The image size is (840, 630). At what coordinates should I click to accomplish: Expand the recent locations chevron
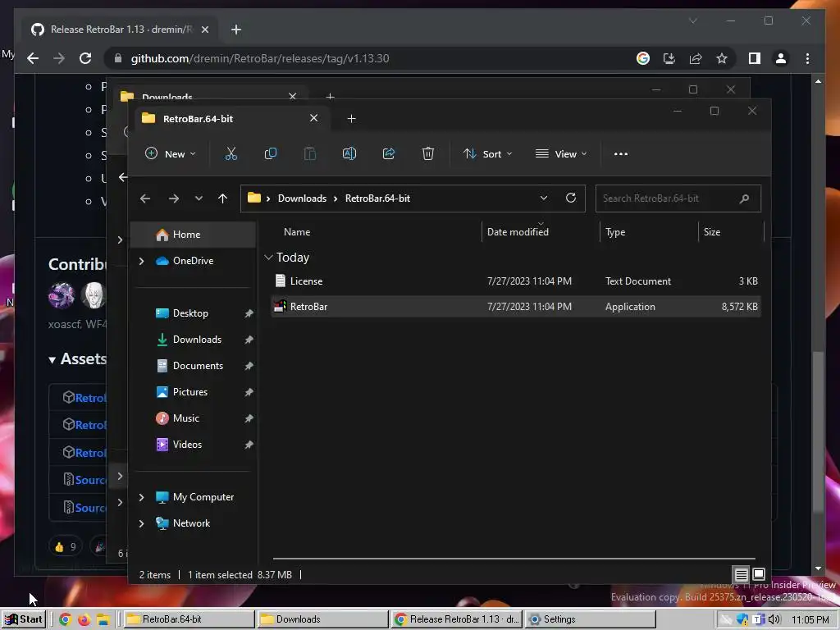point(199,199)
